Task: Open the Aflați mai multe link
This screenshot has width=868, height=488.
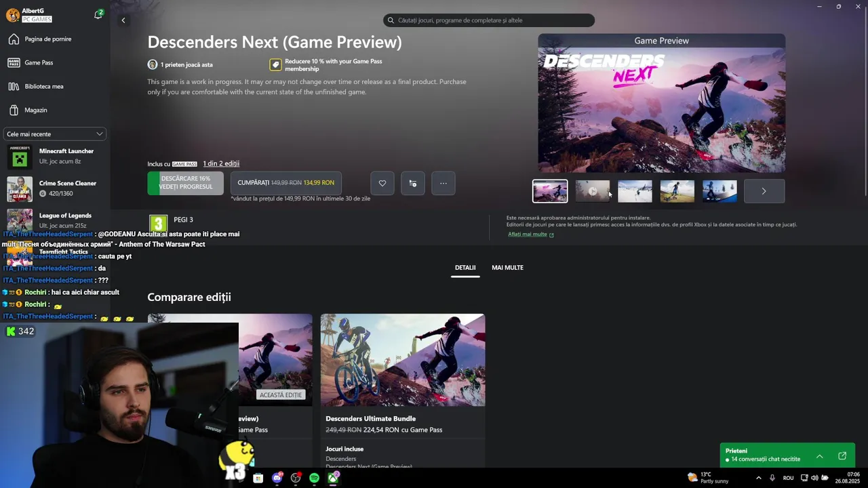Action: pos(531,235)
